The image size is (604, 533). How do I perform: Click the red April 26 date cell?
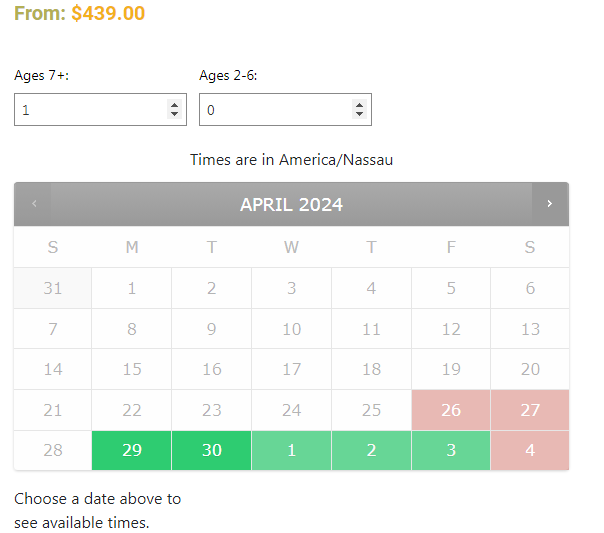coord(451,410)
